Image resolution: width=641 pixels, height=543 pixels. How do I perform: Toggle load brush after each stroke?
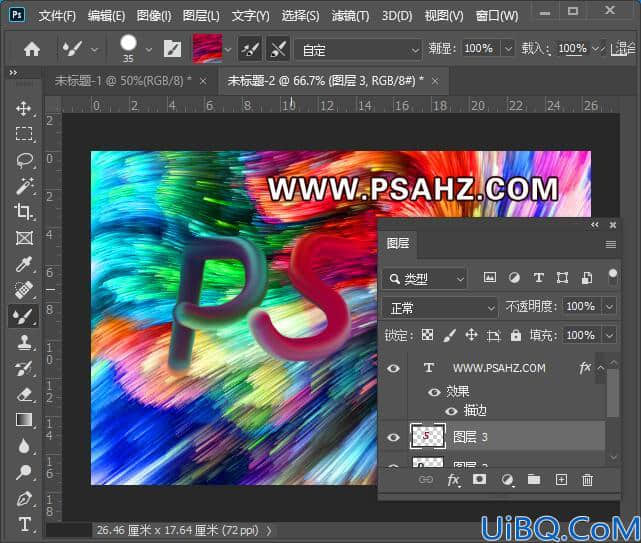point(250,49)
